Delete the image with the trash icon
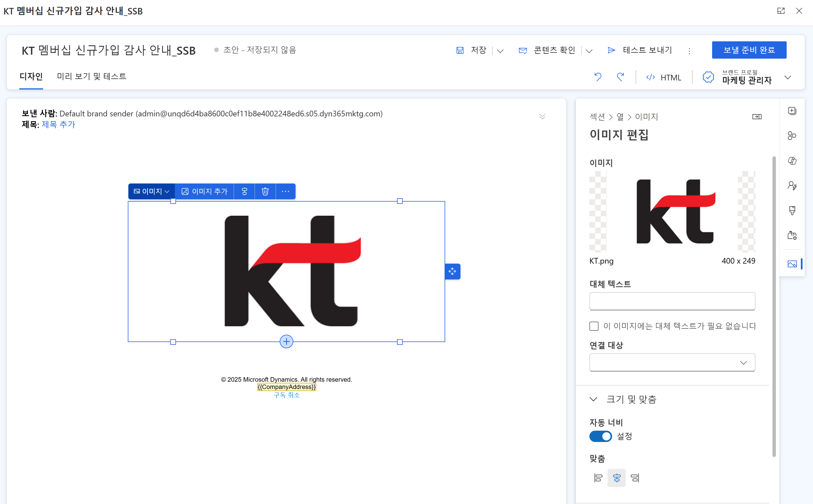The width and height of the screenshot is (813, 504). [265, 191]
